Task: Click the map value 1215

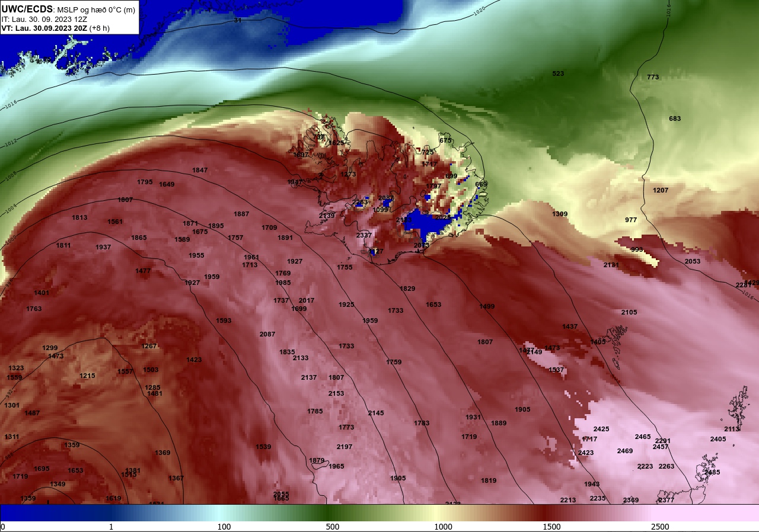Action: click(87, 376)
